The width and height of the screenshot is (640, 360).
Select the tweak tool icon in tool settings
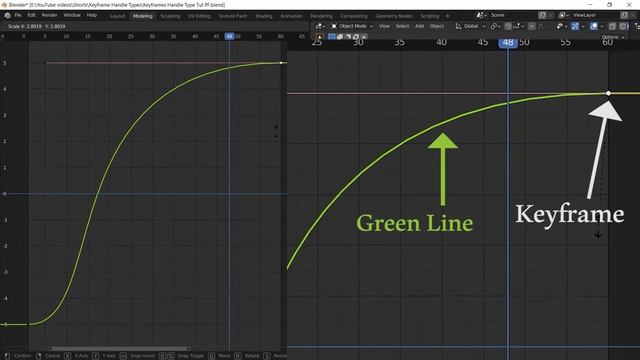click(x=320, y=37)
